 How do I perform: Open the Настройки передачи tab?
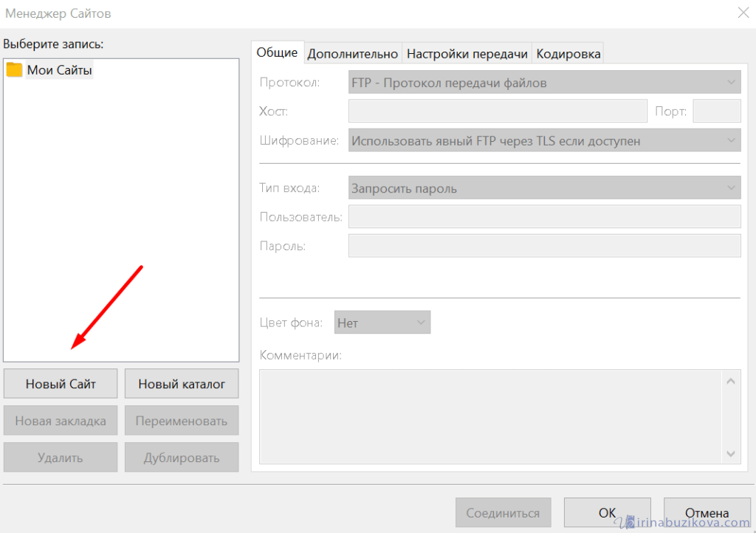coord(467,54)
